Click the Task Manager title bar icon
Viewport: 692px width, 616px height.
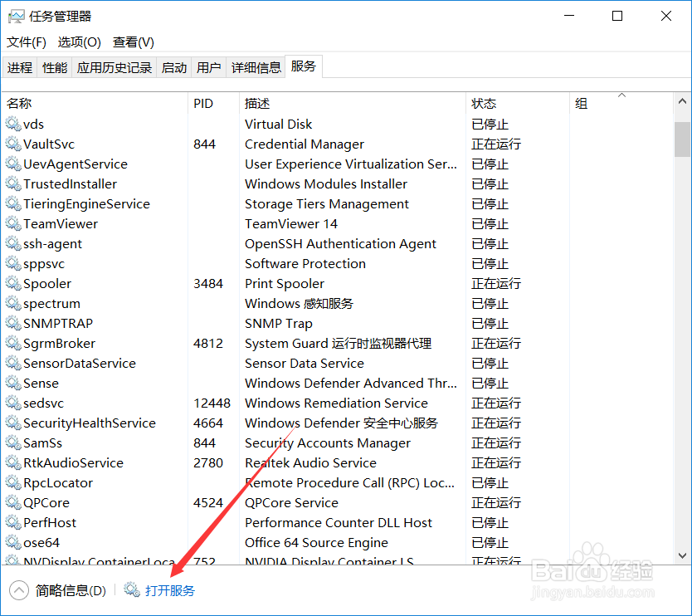coord(17,17)
